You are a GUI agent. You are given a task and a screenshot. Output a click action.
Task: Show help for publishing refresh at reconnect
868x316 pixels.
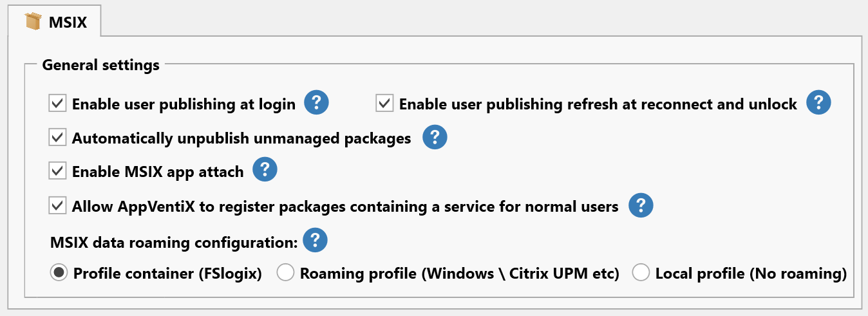click(x=818, y=103)
